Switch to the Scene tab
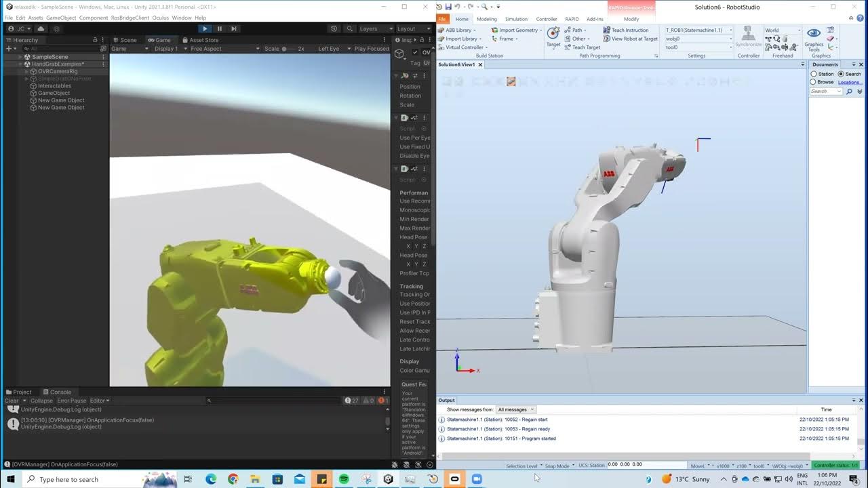Image resolution: width=868 pixels, height=488 pixels. pyautogui.click(x=125, y=40)
